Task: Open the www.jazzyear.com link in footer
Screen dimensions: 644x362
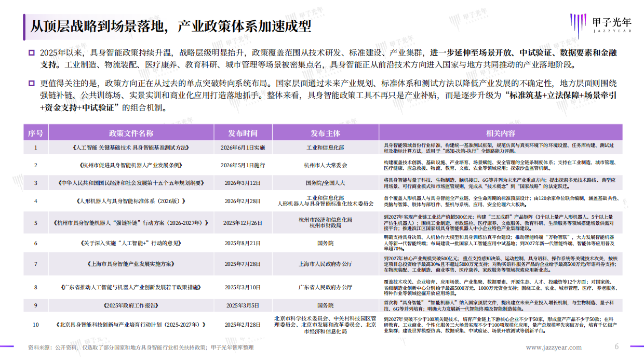Action: coord(554,347)
